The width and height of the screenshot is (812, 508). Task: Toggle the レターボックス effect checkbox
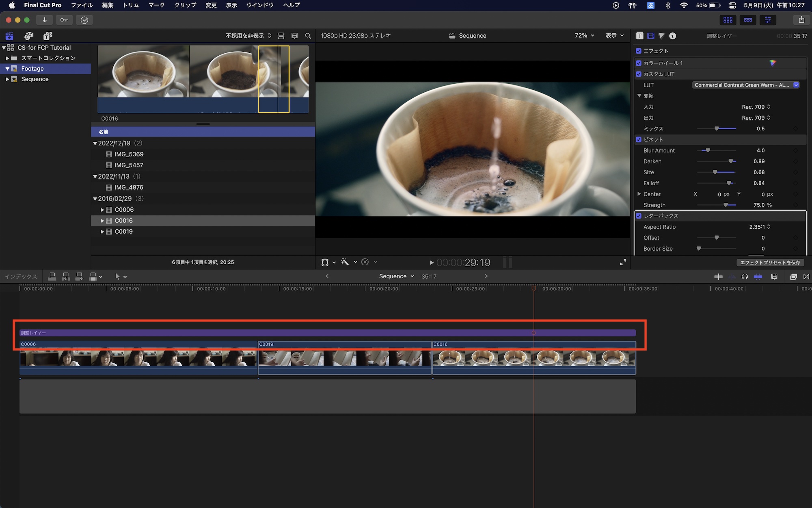coord(639,216)
